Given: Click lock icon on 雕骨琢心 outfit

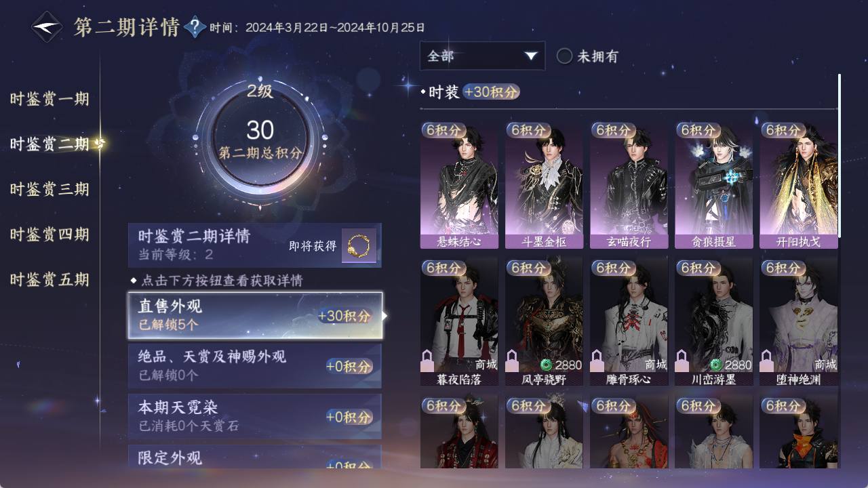Looking at the screenshot, I should 597,360.
